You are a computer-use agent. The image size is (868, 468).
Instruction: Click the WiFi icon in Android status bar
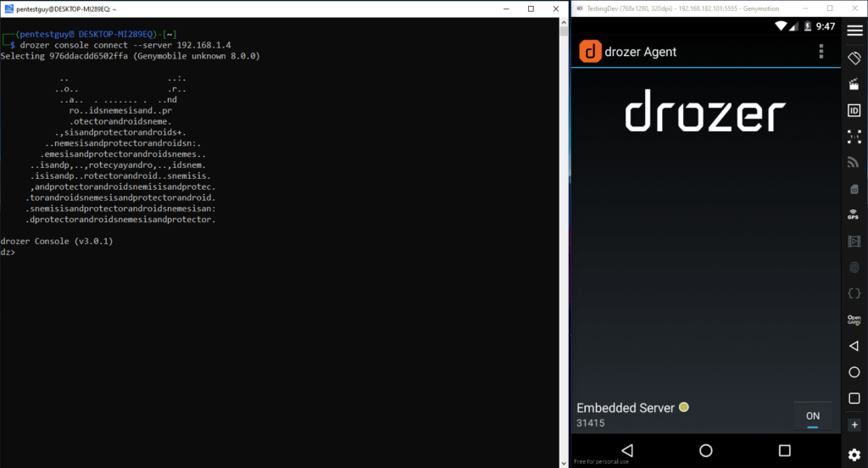click(781, 26)
